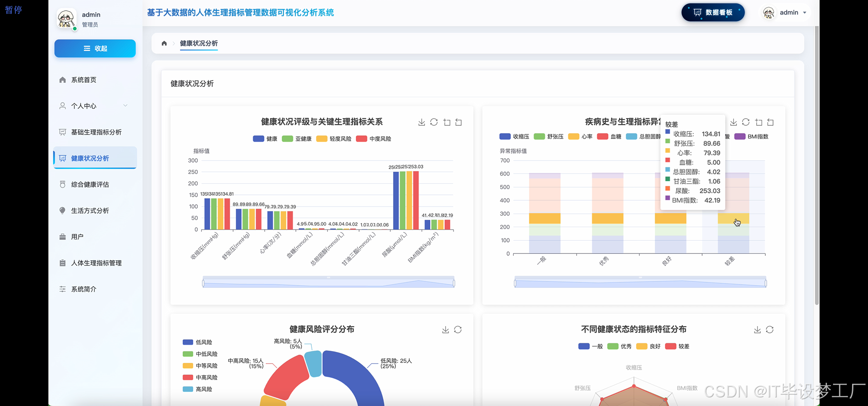Click the zoom area icon in 健康状况评级 chart toolbar
Viewport: 868px width, 406px height.
pyautogui.click(x=447, y=122)
